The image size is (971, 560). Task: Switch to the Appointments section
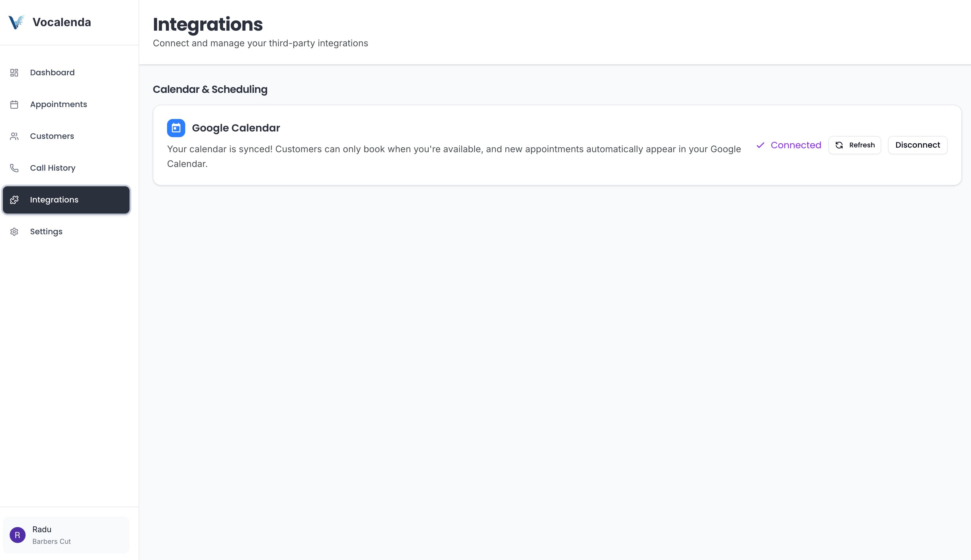coord(59,104)
